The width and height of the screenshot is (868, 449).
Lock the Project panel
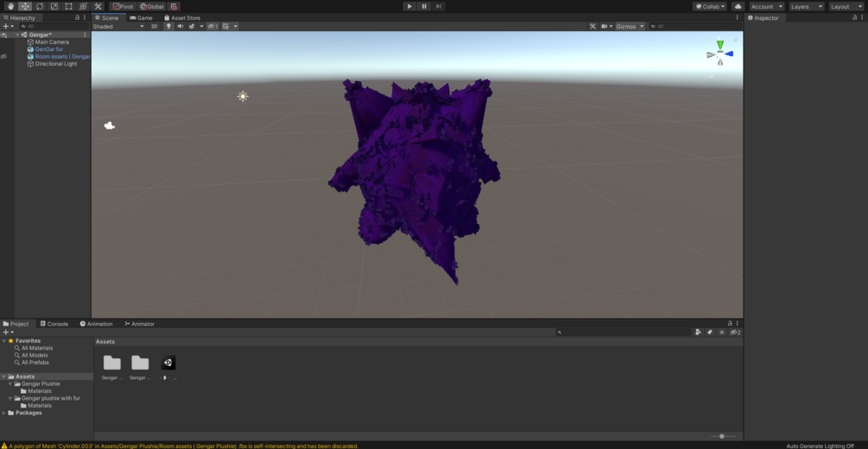point(730,323)
